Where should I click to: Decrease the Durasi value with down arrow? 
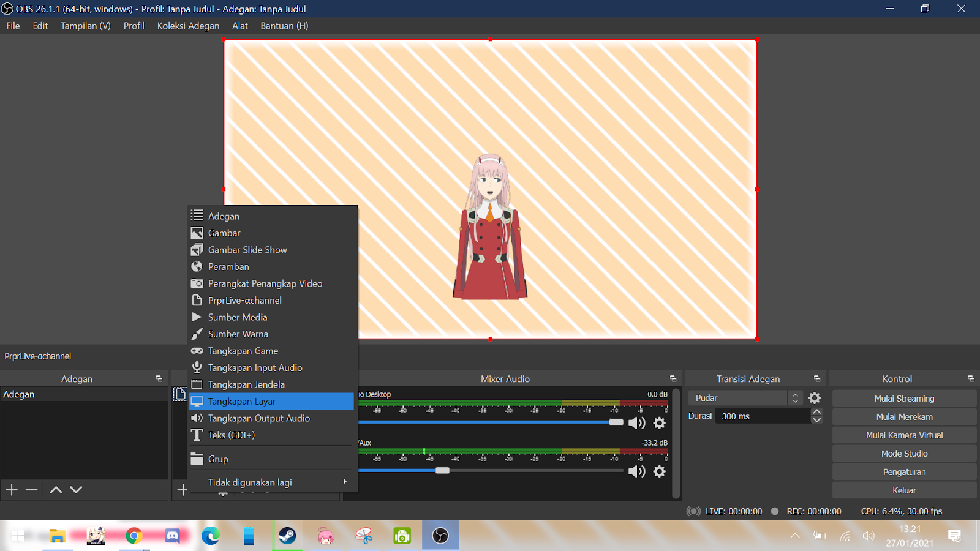click(x=816, y=420)
